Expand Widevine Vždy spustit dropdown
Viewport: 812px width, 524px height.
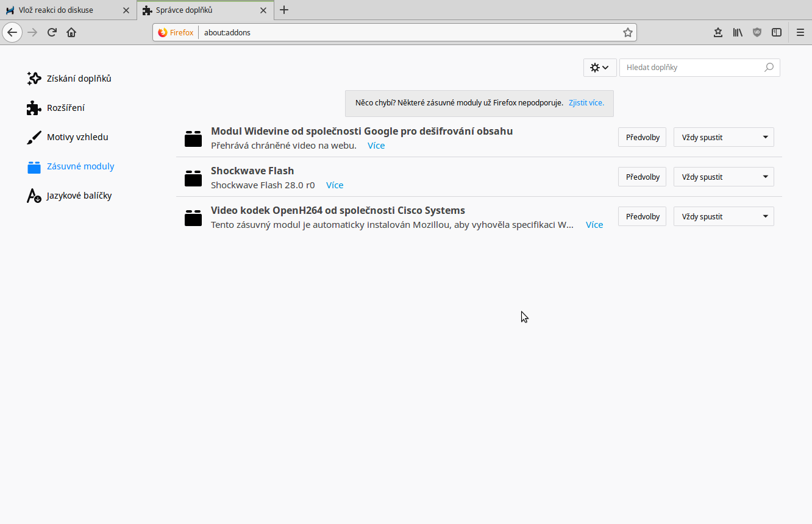[x=724, y=137]
